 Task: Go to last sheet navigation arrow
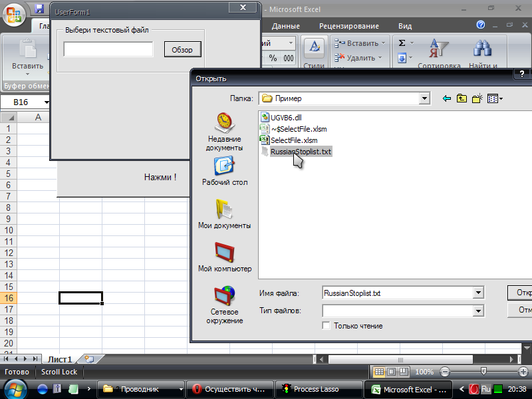(35, 358)
